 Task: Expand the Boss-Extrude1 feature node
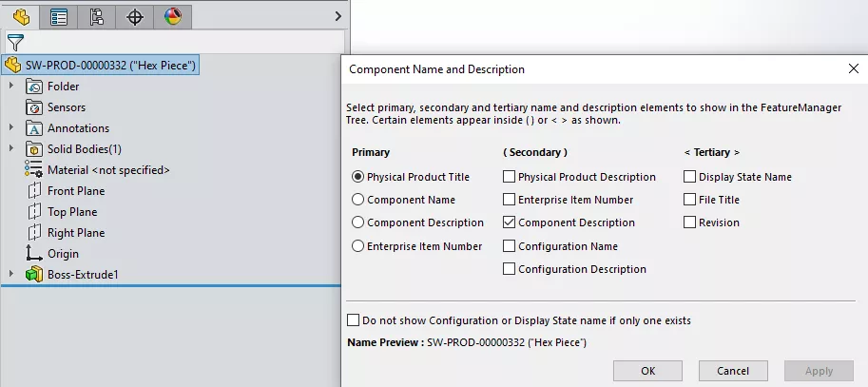click(11, 275)
